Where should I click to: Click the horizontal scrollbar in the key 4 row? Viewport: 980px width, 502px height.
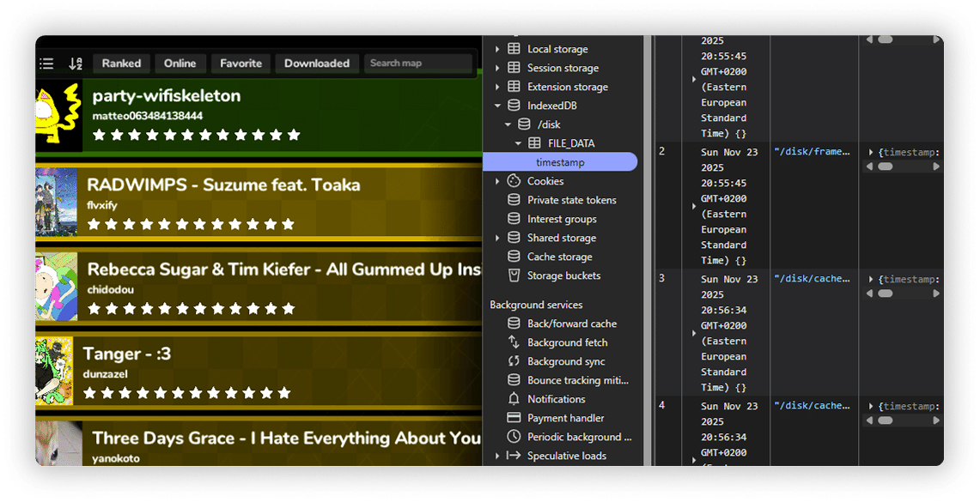904,420
